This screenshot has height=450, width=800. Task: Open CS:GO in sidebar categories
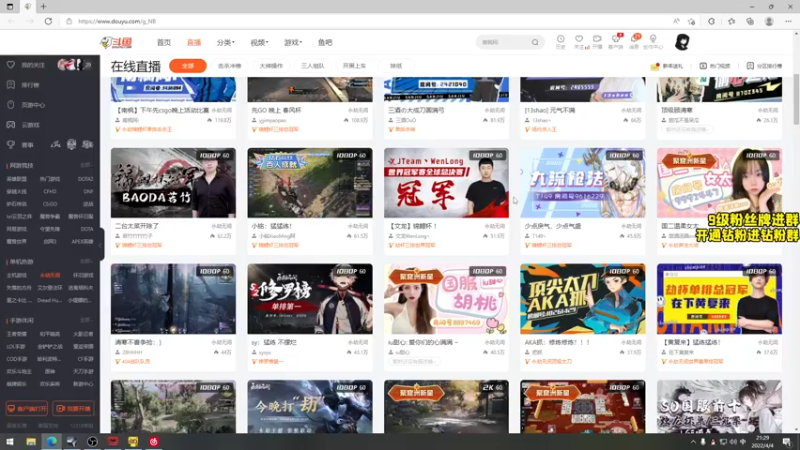(49, 204)
